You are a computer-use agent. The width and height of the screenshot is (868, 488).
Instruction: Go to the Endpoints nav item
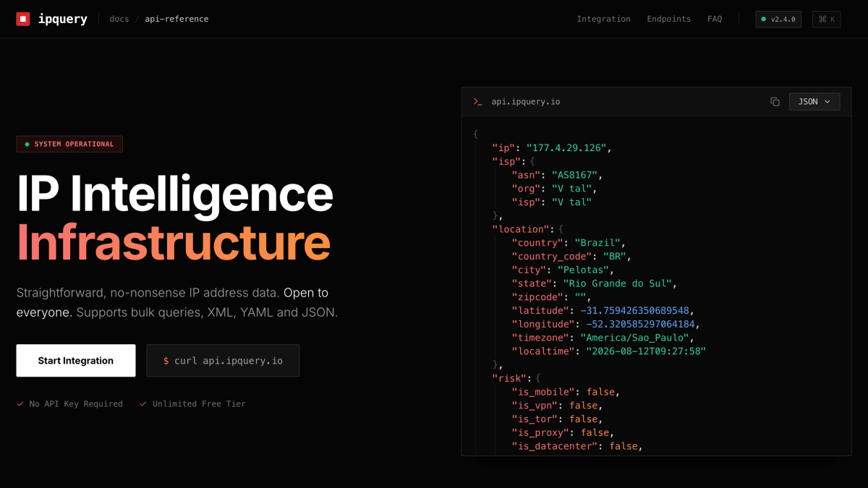[668, 20]
